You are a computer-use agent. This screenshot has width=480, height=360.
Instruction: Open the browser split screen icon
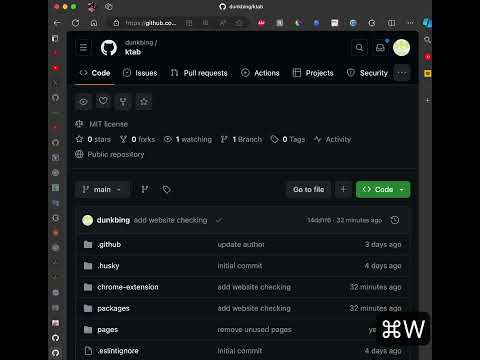pyautogui.click(x=392, y=23)
